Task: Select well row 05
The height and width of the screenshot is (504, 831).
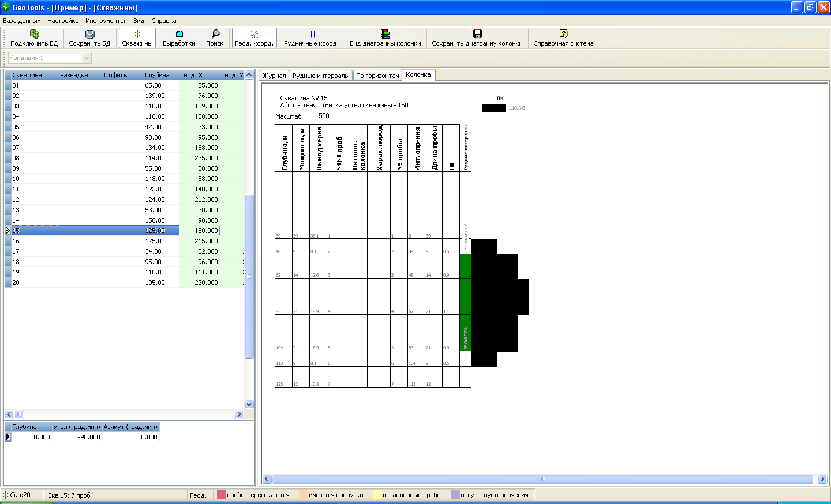Action: click(x=124, y=127)
